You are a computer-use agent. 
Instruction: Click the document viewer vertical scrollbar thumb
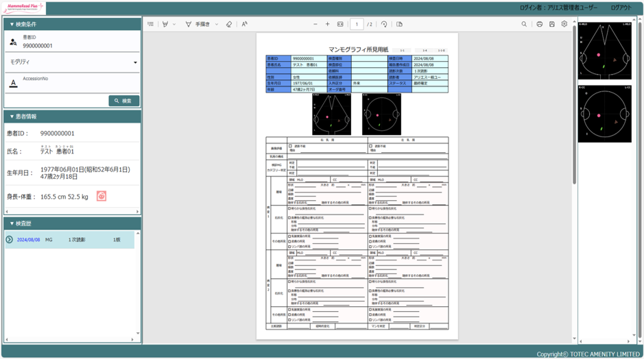click(x=574, y=103)
